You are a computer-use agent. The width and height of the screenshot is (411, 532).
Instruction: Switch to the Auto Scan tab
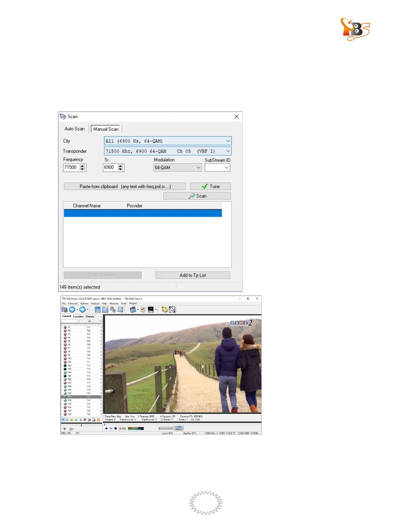75,129
